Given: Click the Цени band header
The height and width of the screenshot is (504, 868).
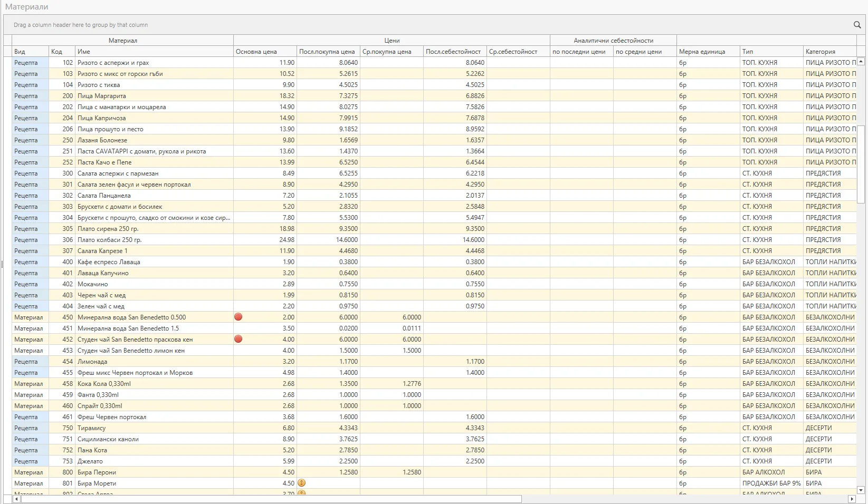Looking at the screenshot, I should click(392, 41).
